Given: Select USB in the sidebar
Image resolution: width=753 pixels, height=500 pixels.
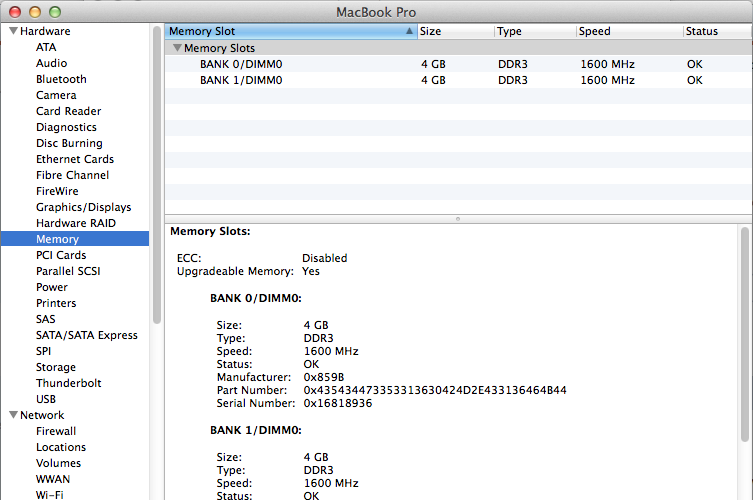Looking at the screenshot, I should click(x=46, y=399).
